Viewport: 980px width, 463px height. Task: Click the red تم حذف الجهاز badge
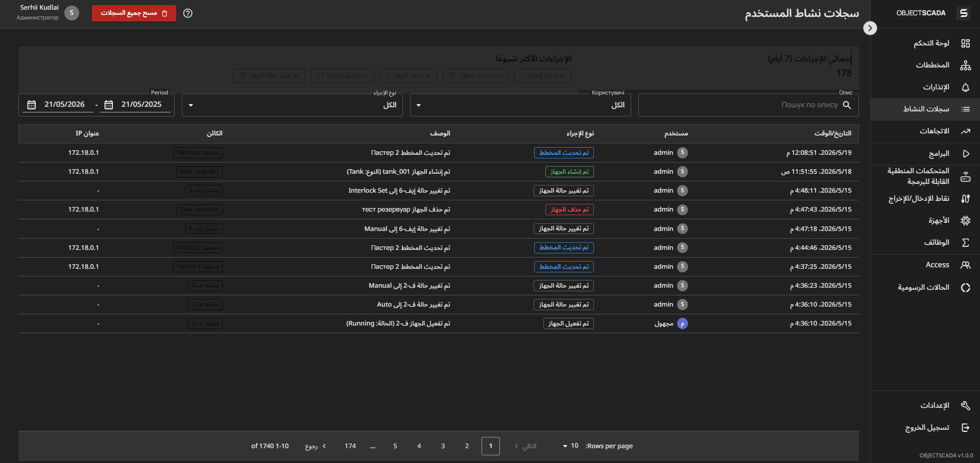tap(569, 210)
